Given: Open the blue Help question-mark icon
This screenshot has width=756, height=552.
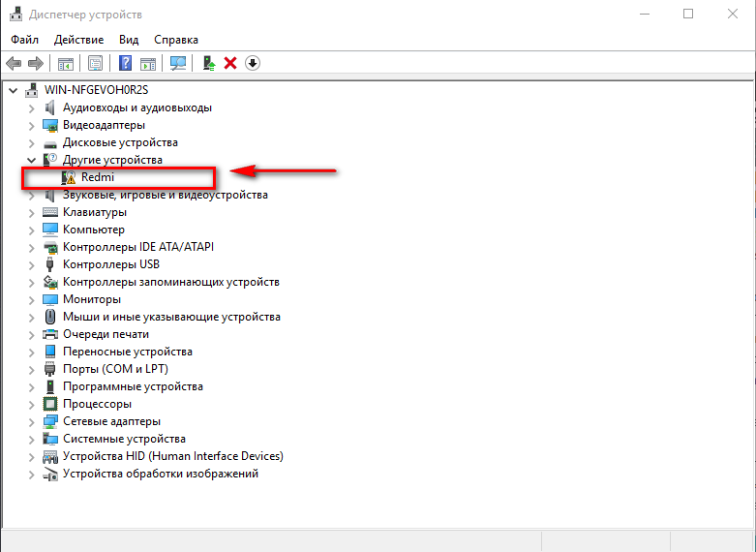Looking at the screenshot, I should pos(126,63).
